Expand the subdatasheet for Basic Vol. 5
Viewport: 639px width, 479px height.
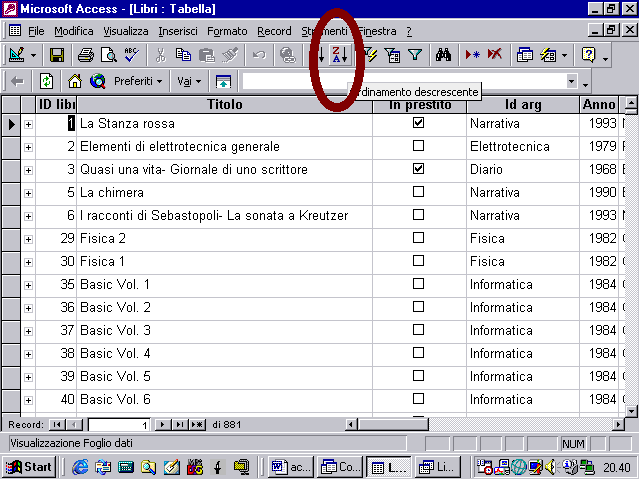tap(28, 377)
